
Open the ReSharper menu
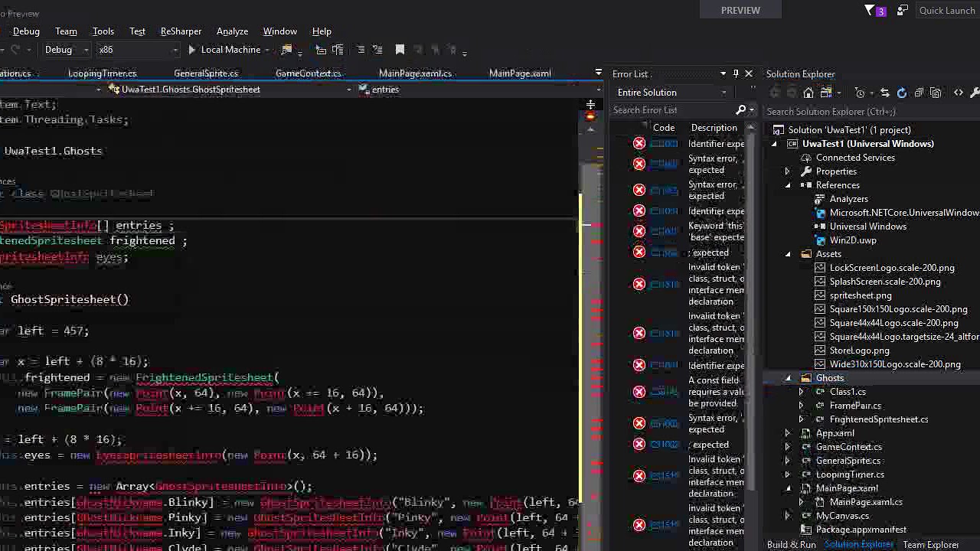pos(181,31)
